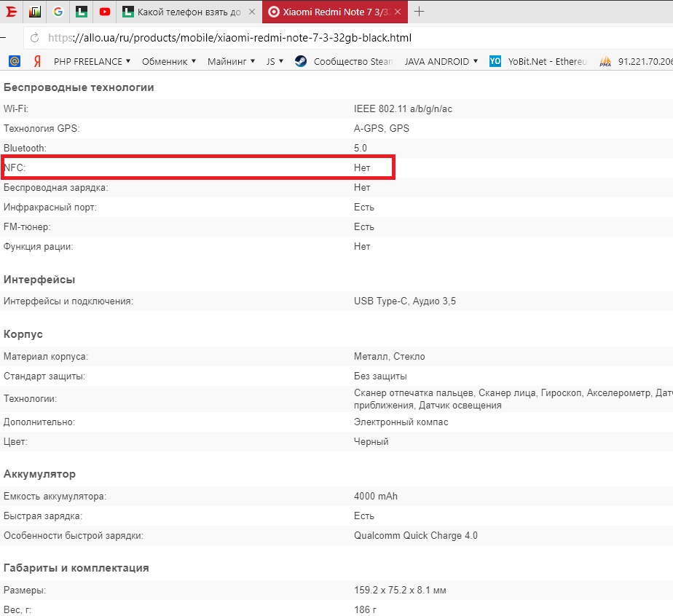The height and width of the screenshot is (616, 673).
Task: Expand the JS bookmark folder
Action: 275,61
